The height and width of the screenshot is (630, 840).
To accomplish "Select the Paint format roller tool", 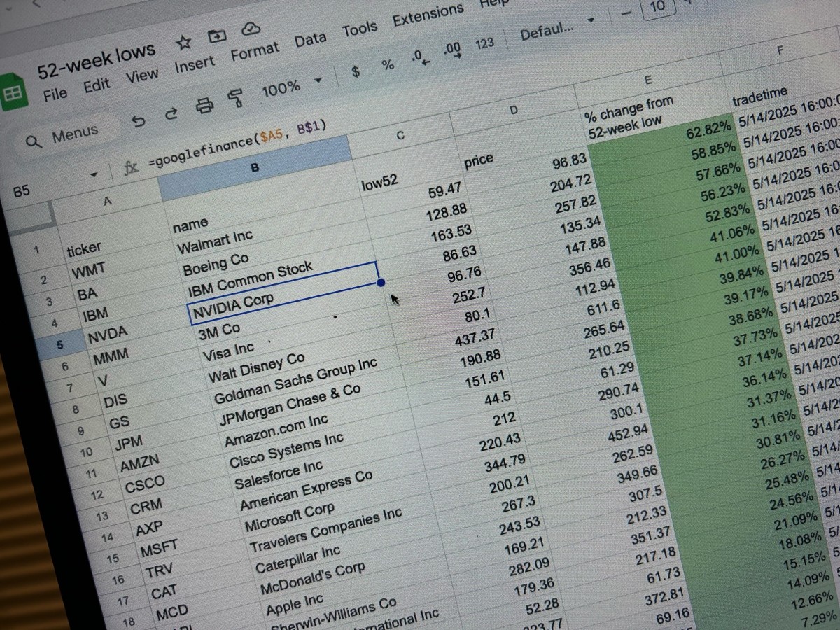I will [235, 98].
